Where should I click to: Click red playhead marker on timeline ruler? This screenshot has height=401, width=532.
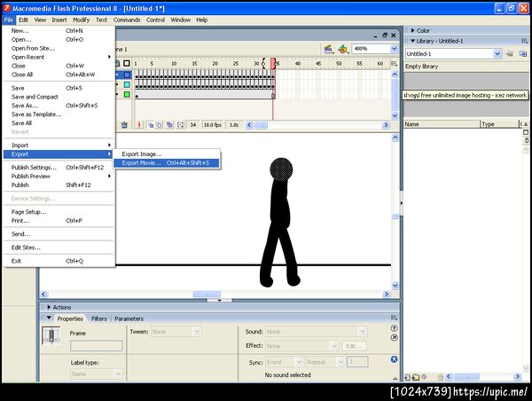[273, 63]
